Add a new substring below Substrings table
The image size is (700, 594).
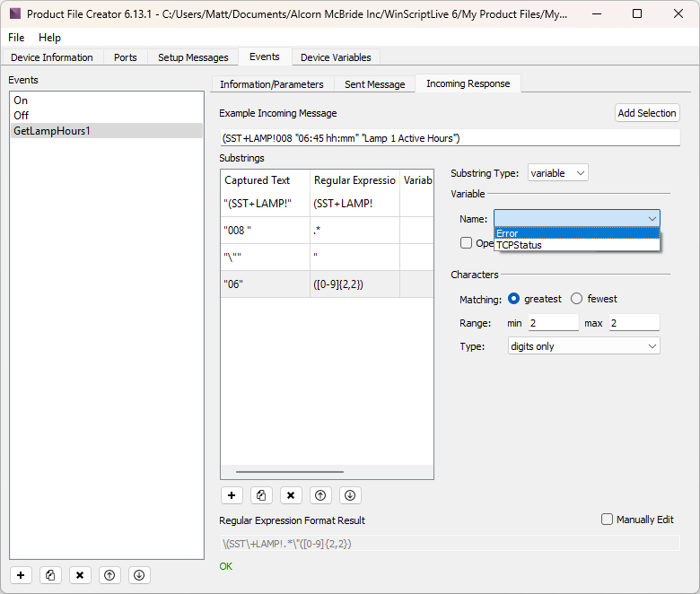point(232,495)
